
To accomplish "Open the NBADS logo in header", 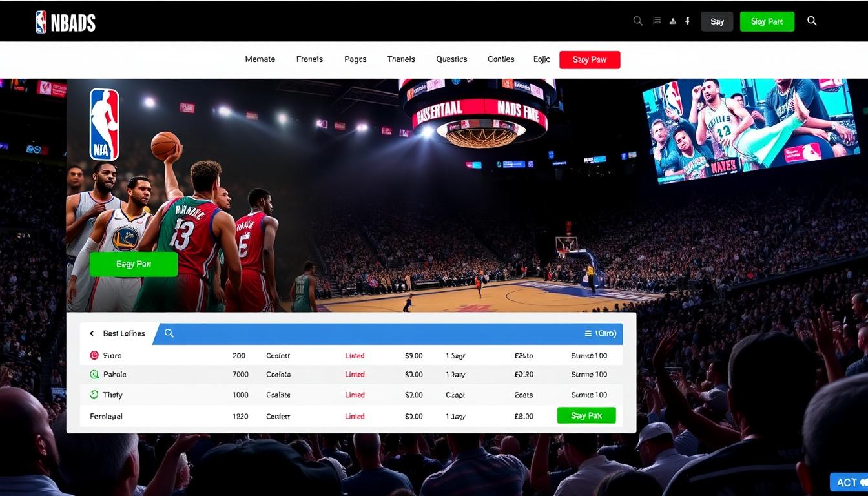I will click(x=66, y=22).
